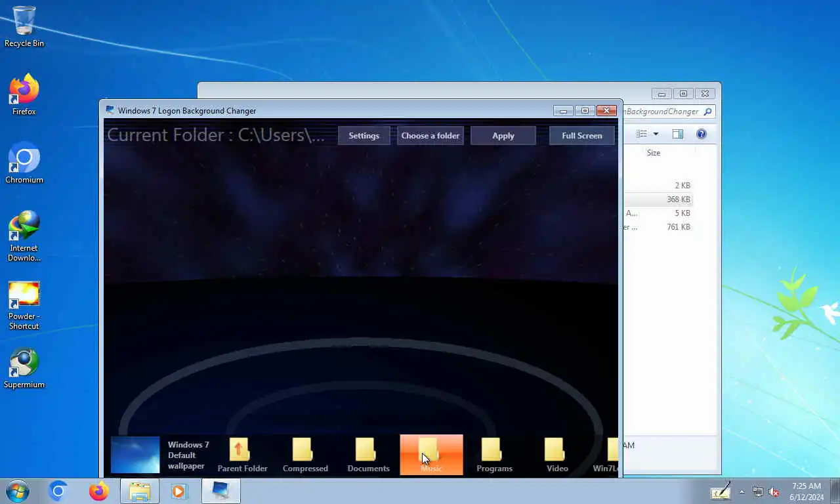Click the search magnifier in Explorer window
This screenshot has height=504, width=840.
click(x=707, y=112)
